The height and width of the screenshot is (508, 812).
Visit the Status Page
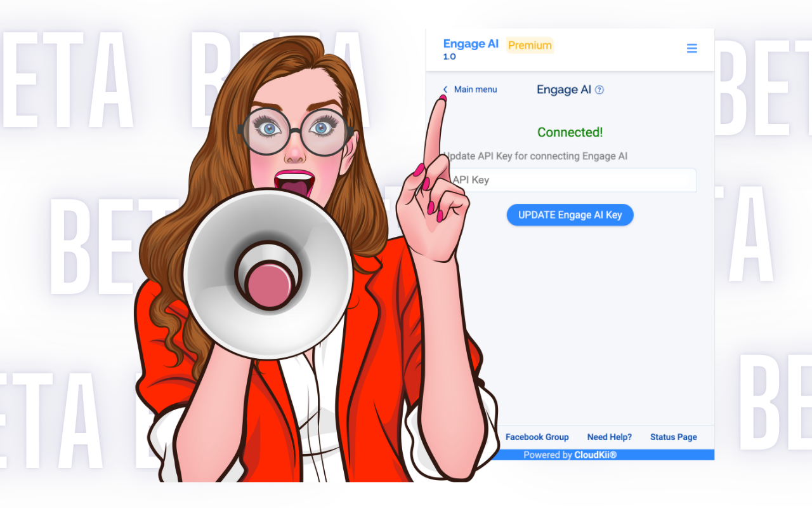pyautogui.click(x=673, y=437)
